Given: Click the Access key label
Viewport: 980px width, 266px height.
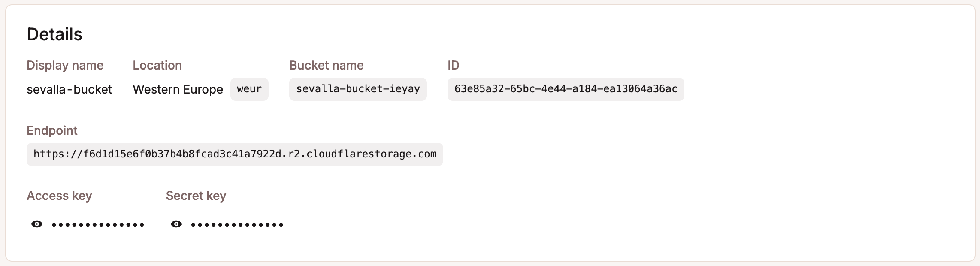Looking at the screenshot, I should (60, 196).
